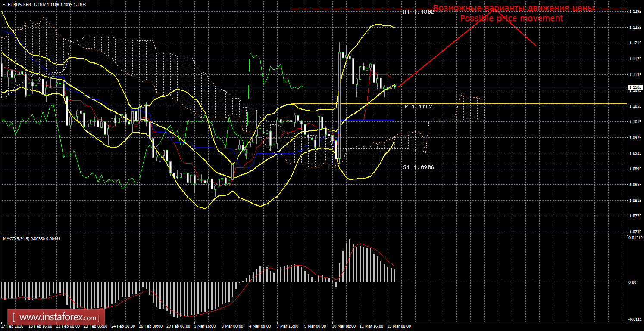644x331 pixels.
Task: Click the 1.0855 price axis label
Action: click(635, 185)
